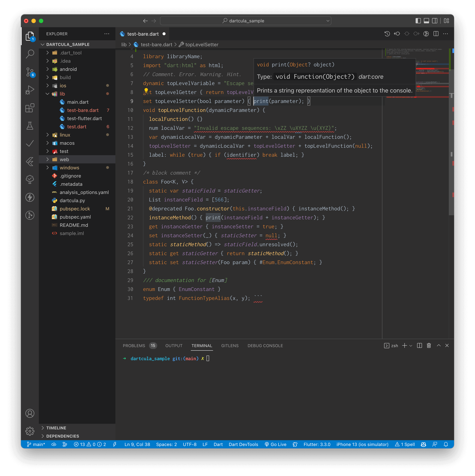Kill terminal with the trash icon

coord(429,345)
